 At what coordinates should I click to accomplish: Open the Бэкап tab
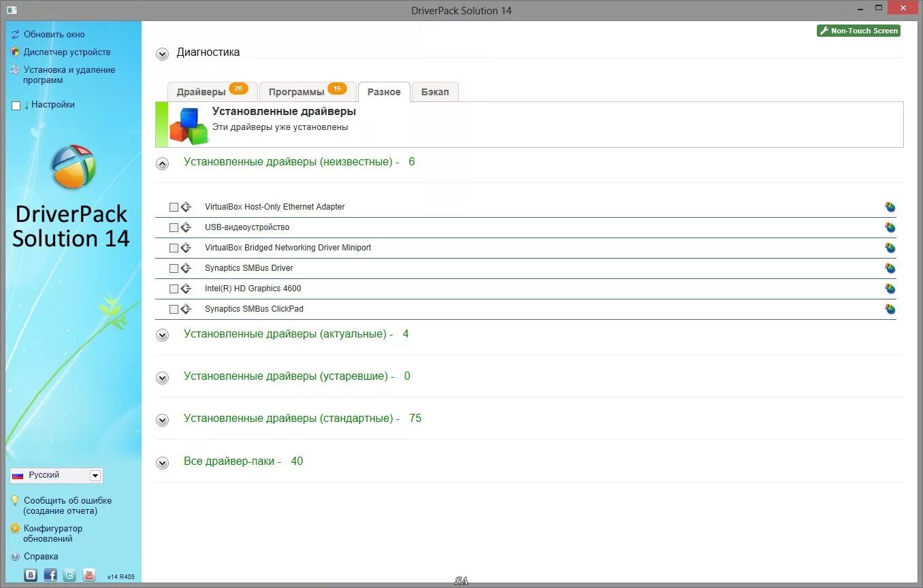(435, 92)
